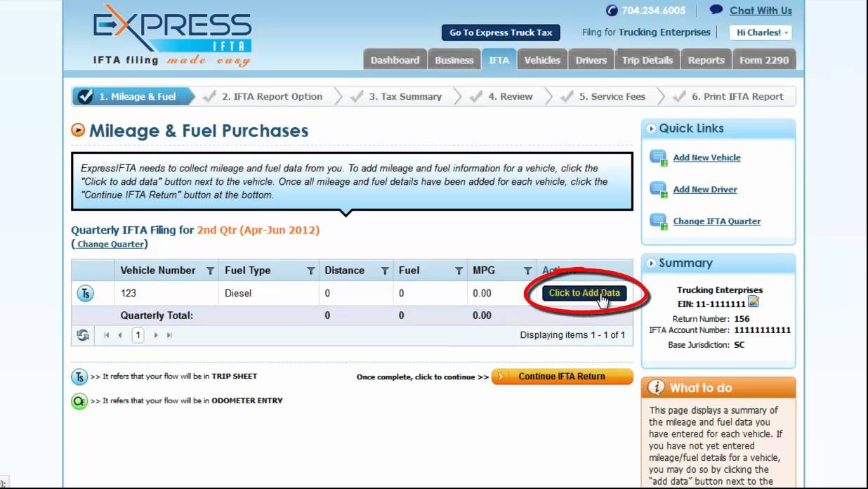This screenshot has height=489, width=868.
Task: Click the Change IFTA Quarter icon
Action: click(x=658, y=221)
